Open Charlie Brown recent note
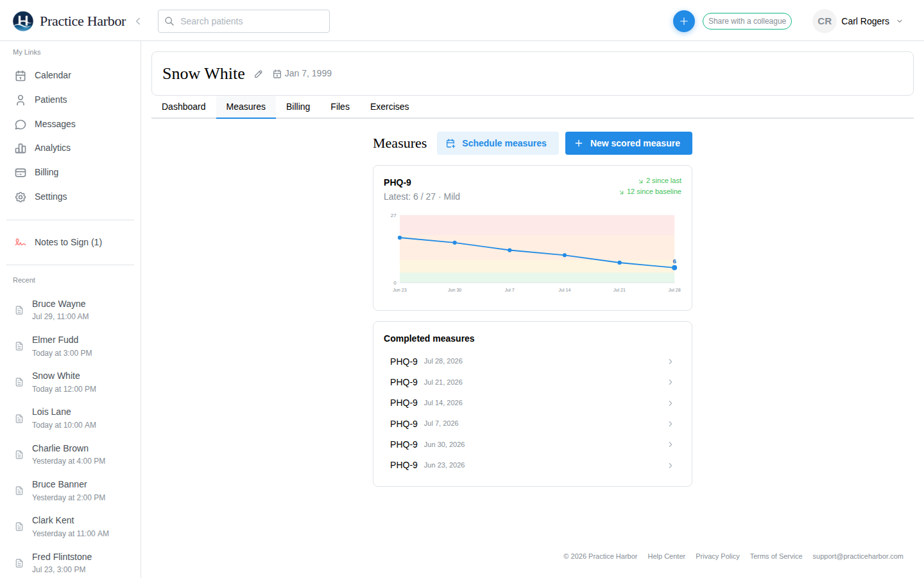 71,454
